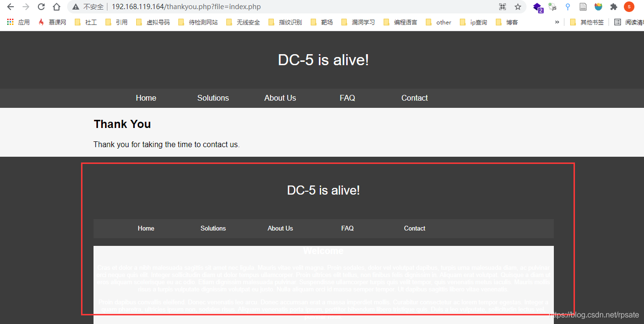
Task: Click FAQ in the top navigation
Action: click(x=347, y=98)
